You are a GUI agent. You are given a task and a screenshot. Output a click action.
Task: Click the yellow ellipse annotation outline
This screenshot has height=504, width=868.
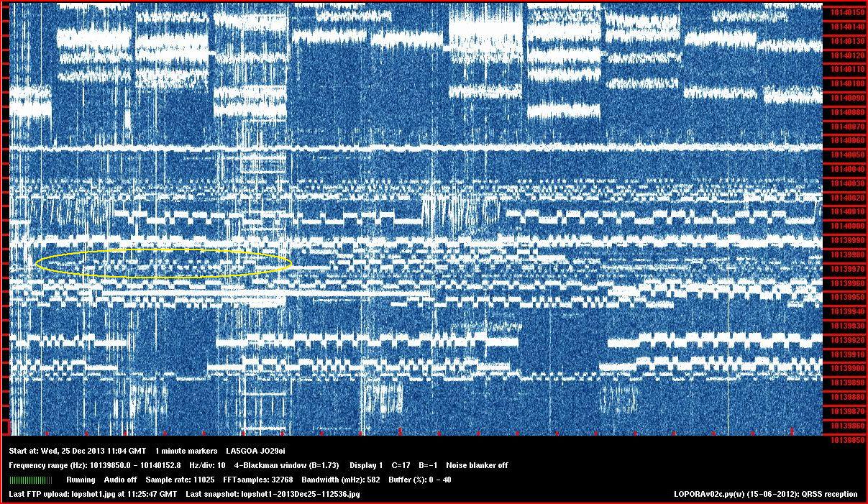coord(164,250)
